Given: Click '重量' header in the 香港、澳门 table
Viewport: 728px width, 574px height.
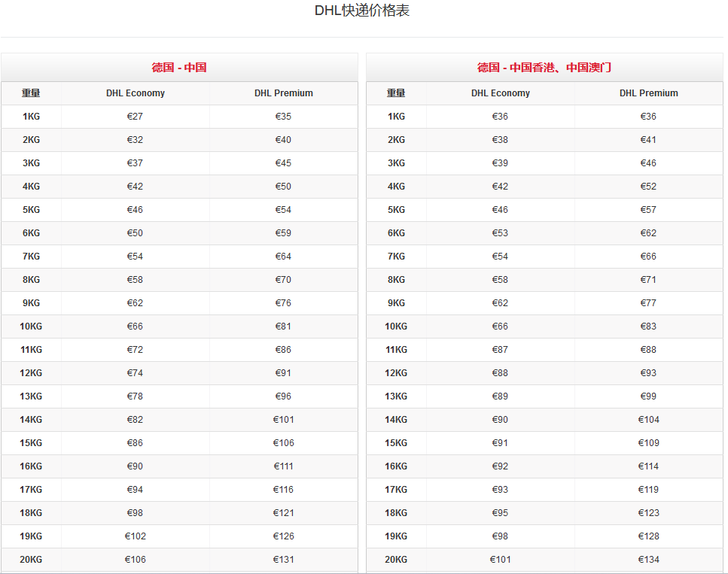Looking at the screenshot, I should (396, 93).
